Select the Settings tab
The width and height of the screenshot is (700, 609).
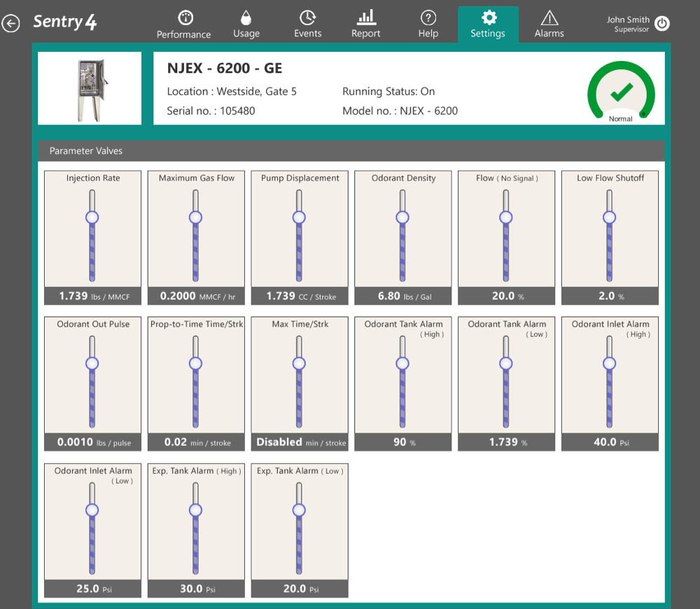tap(488, 24)
